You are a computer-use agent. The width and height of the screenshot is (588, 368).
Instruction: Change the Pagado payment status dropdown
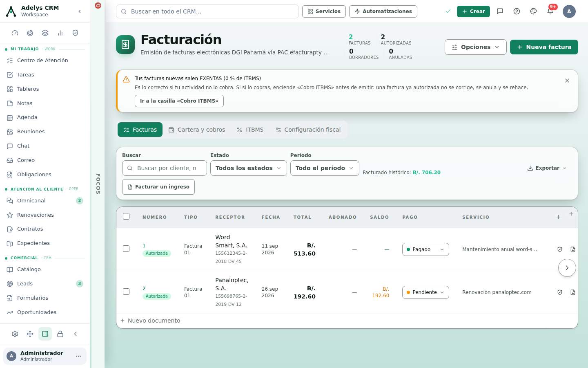[425, 249]
